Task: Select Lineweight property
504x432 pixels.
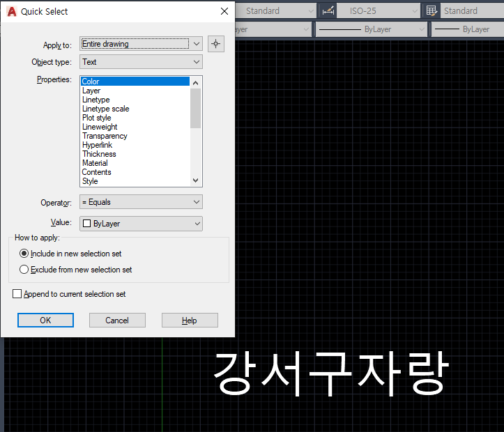Action: tap(135, 127)
